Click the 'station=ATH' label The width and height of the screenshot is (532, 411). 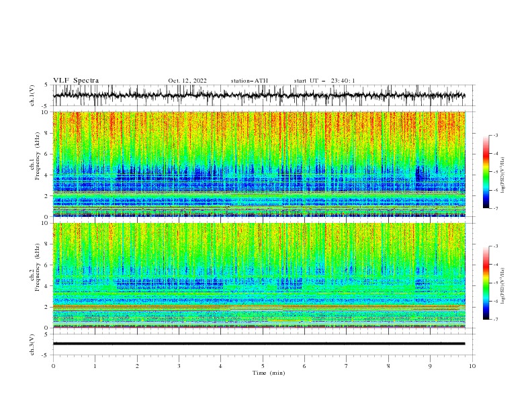(x=249, y=81)
